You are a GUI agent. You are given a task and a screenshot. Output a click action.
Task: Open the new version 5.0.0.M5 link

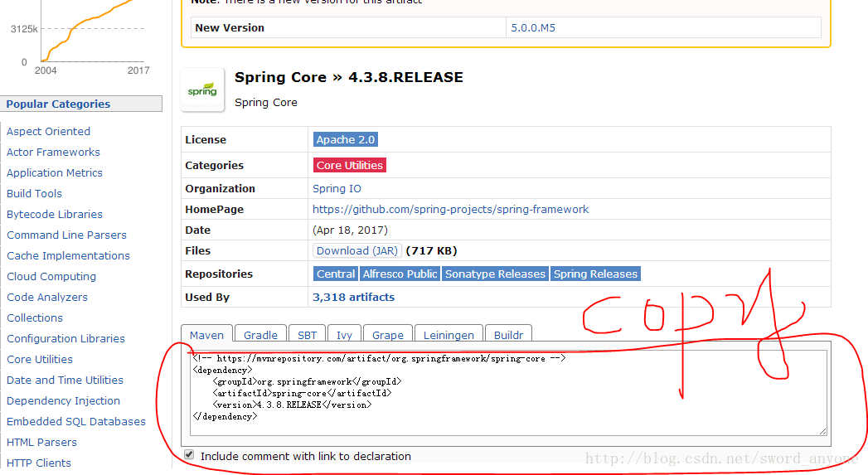click(533, 27)
